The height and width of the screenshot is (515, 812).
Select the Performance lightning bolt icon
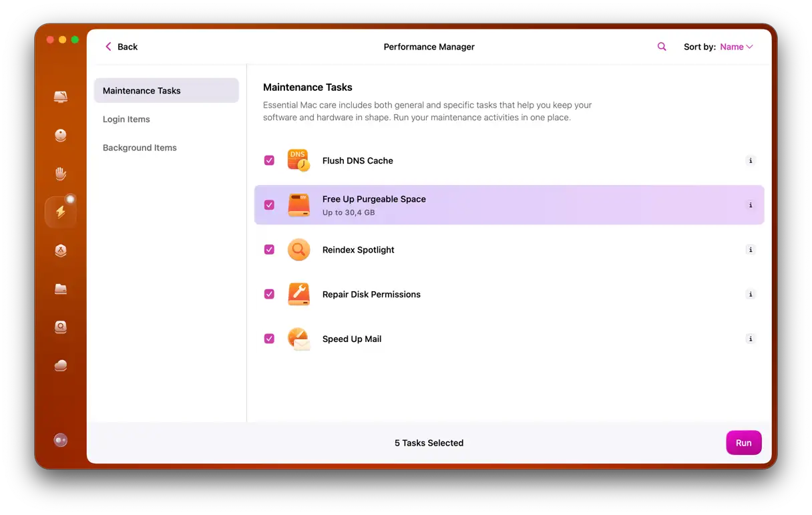[x=61, y=212]
